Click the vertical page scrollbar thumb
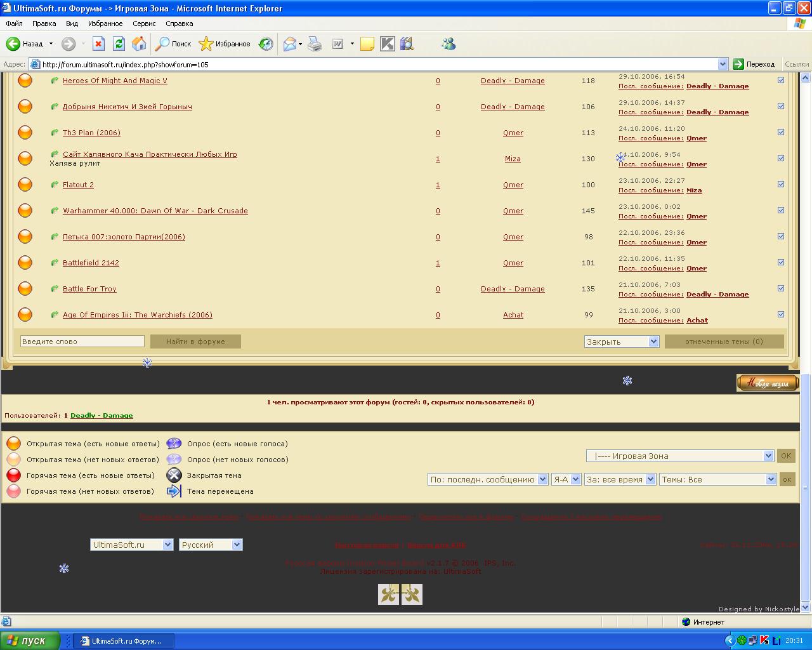The image size is (812, 650). pos(806,487)
